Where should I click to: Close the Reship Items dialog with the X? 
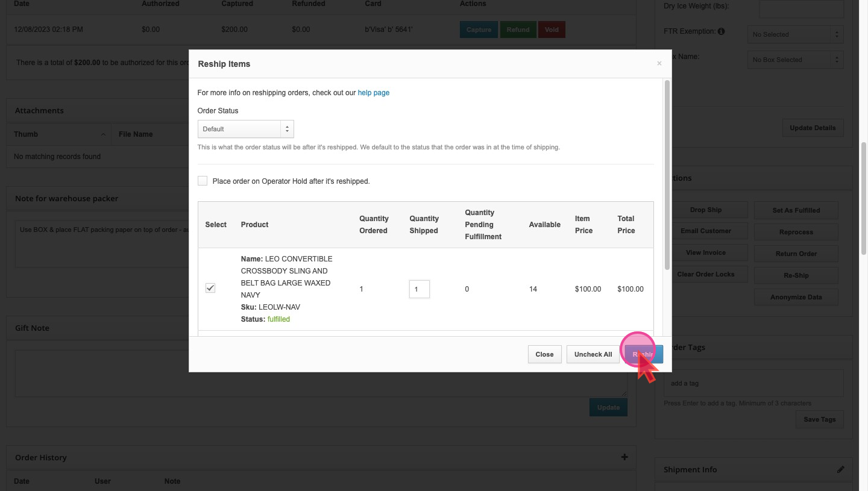pyautogui.click(x=659, y=63)
